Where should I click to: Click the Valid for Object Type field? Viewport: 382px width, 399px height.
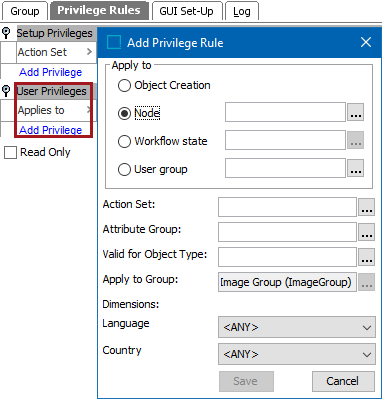[x=287, y=257]
